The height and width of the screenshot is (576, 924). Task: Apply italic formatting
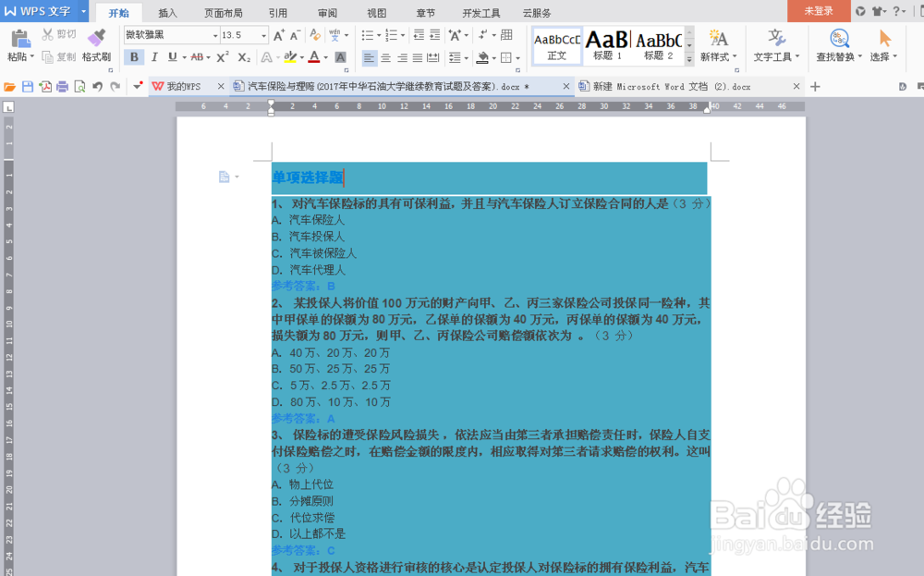(x=154, y=56)
